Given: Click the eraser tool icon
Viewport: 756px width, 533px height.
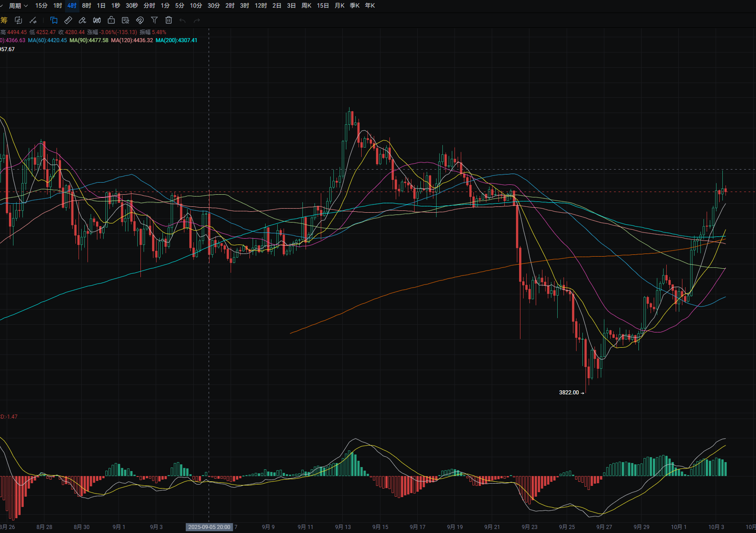Looking at the screenshot, I should 83,20.
